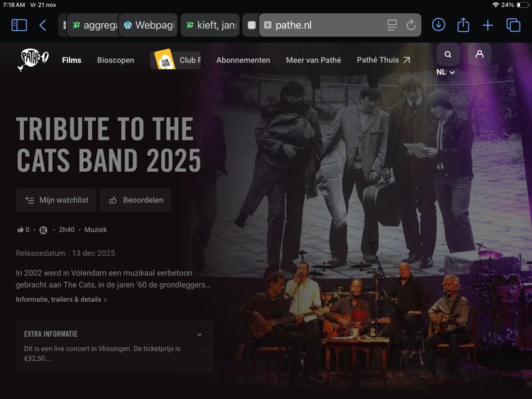Image resolution: width=532 pixels, height=399 pixels.
Task: Open the Bioscopen menu item
Action: (x=116, y=60)
